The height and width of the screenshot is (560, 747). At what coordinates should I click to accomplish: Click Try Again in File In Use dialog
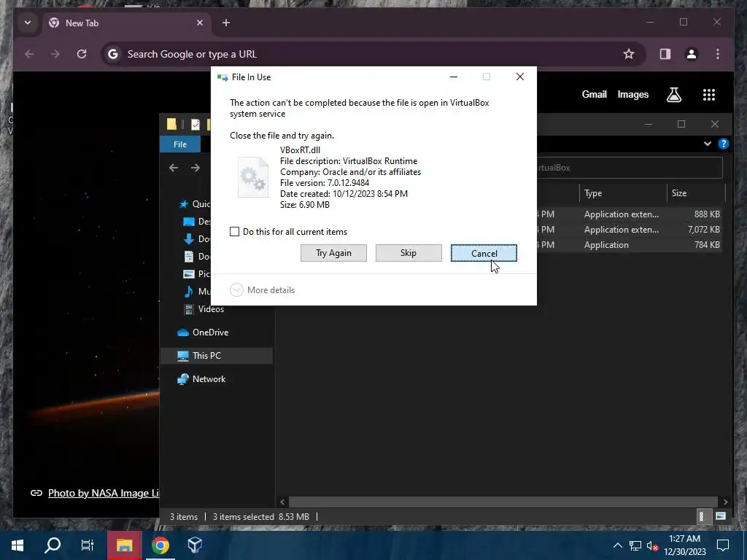click(x=333, y=253)
